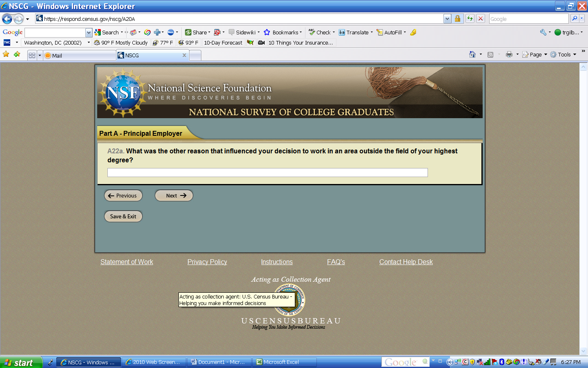This screenshot has width=588, height=368.
Task: Click the Home icon in command bar
Action: click(x=472, y=54)
